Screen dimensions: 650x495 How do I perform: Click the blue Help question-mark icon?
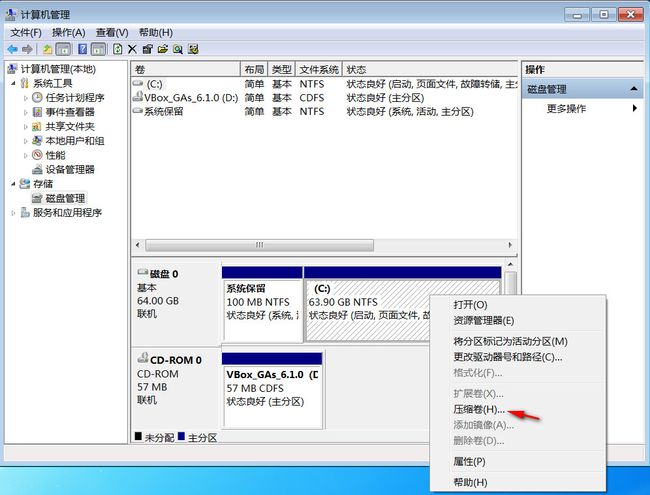pyautogui.click(x=82, y=49)
